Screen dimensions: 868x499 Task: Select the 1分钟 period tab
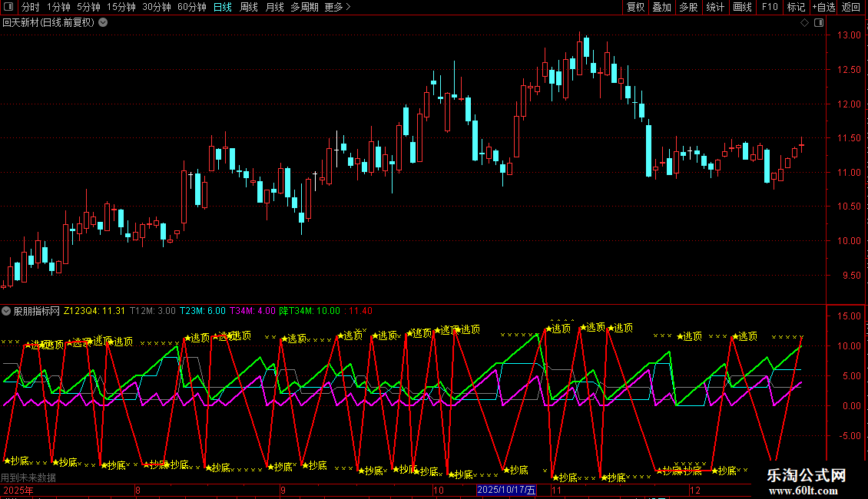(x=58, y=7)
